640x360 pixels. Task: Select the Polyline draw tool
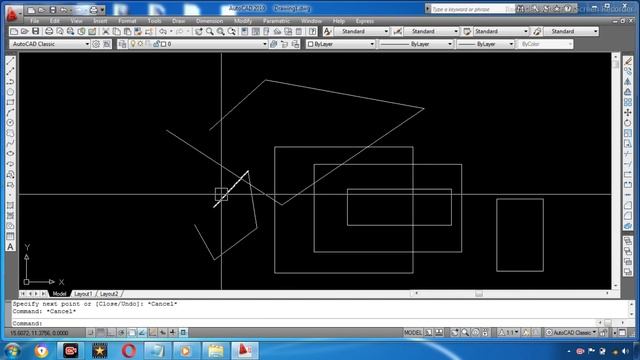(10, 82)
